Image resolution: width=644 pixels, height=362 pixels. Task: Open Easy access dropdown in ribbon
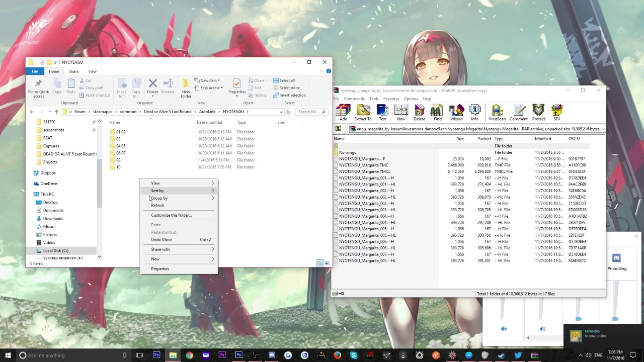[x=208, y=87]
